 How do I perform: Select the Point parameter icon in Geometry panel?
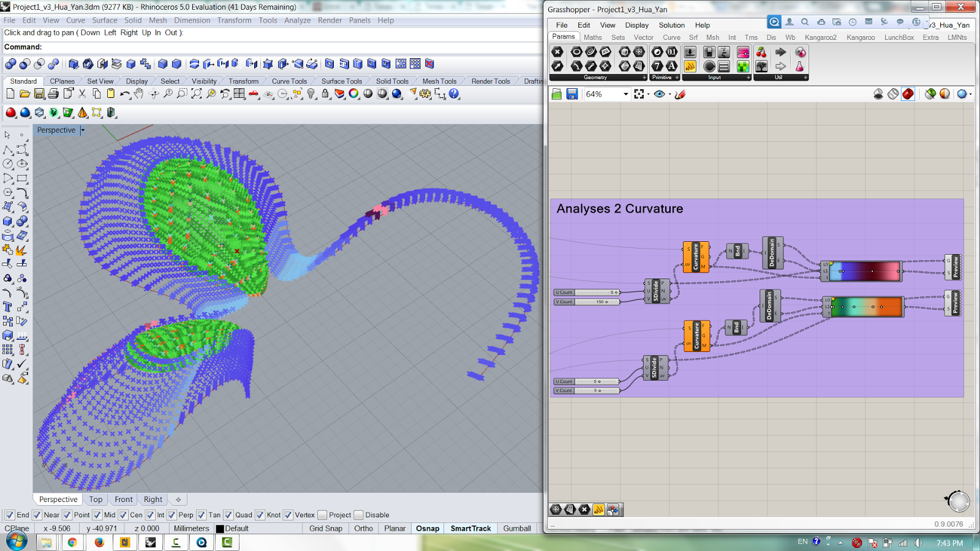pos(557,53)
